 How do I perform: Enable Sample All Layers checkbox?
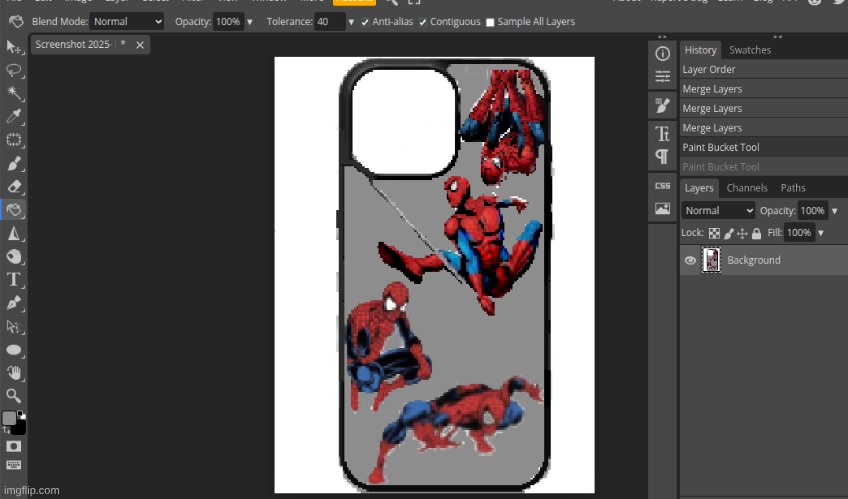[x=490, y=22]
